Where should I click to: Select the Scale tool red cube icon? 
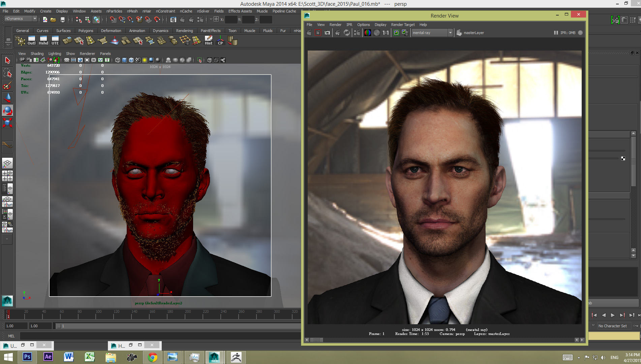tap(7, 123)
